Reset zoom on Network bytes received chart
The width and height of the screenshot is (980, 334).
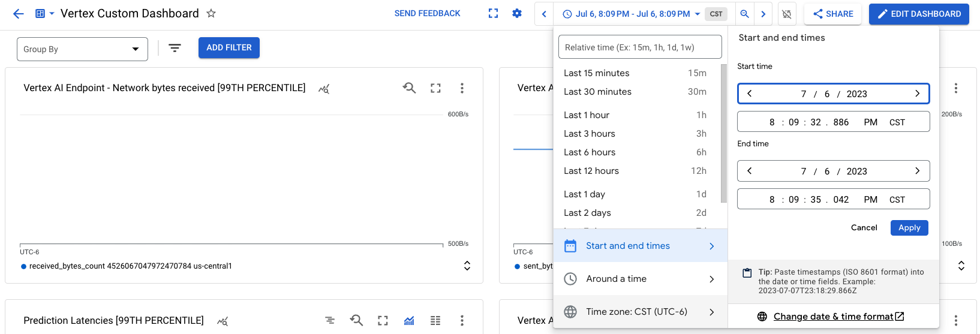[409, 88]
